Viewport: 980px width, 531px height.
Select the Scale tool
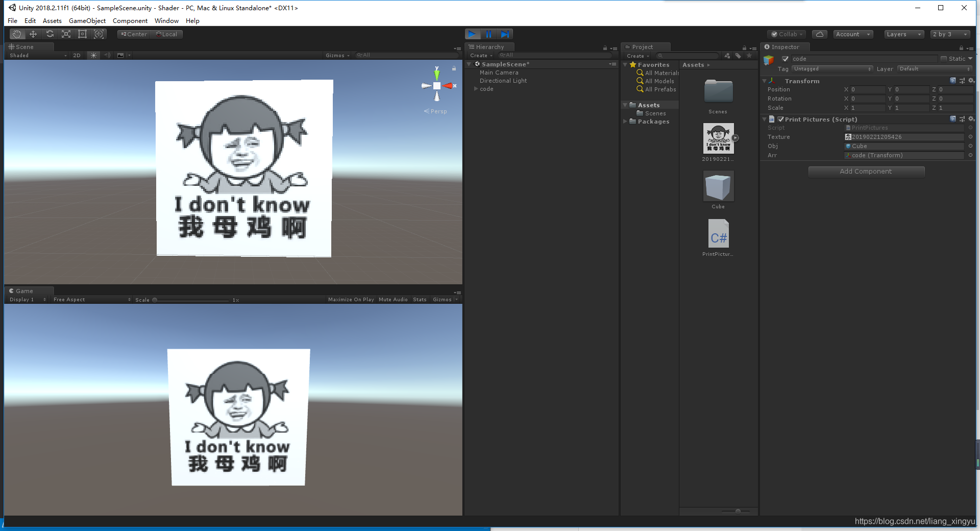pos(66,34)
